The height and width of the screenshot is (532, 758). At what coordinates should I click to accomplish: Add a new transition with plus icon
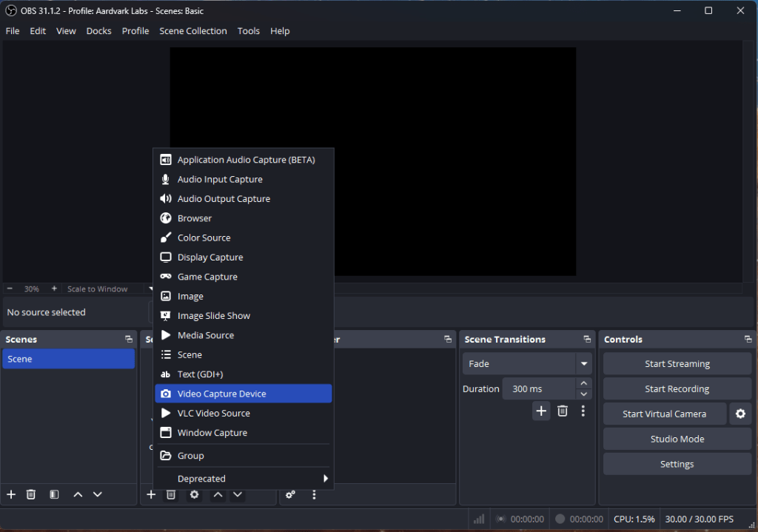pos(541,411)
